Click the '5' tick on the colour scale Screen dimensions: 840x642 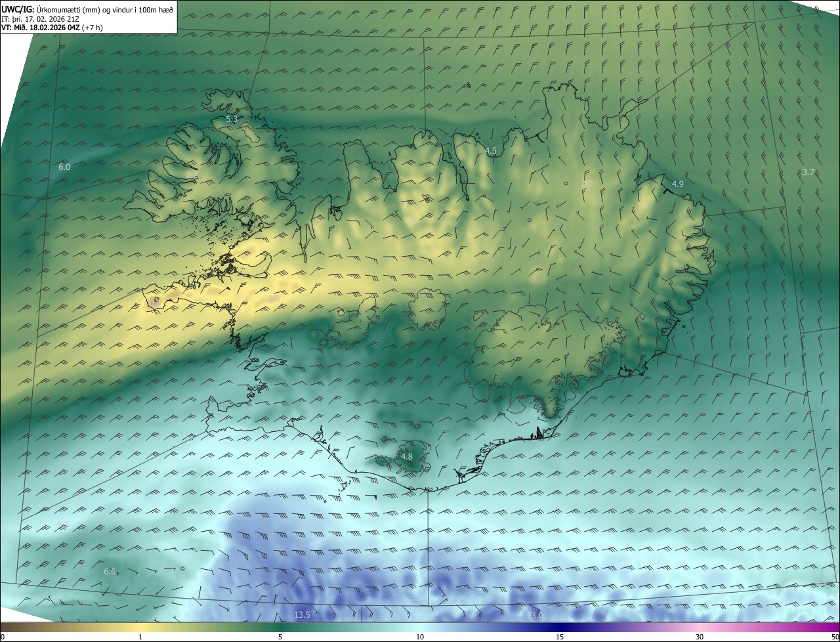click(280, 637)
